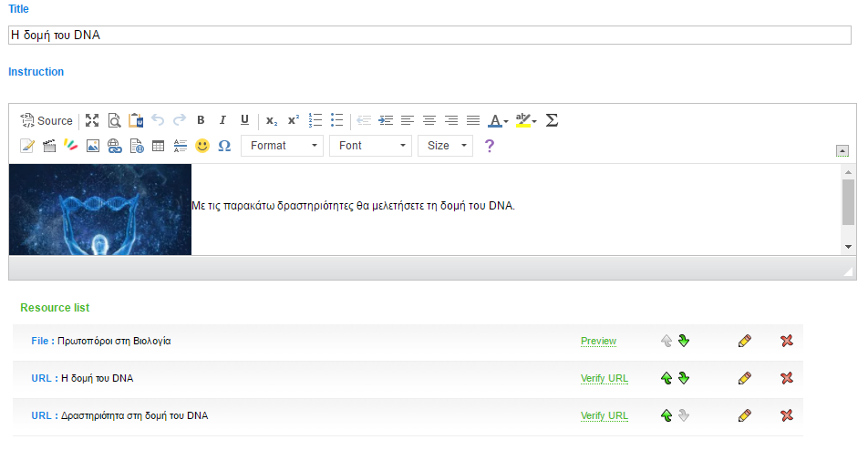Screen dimensions: 868x450
Task: Open the Format dropdown
Action: (283, 146)
